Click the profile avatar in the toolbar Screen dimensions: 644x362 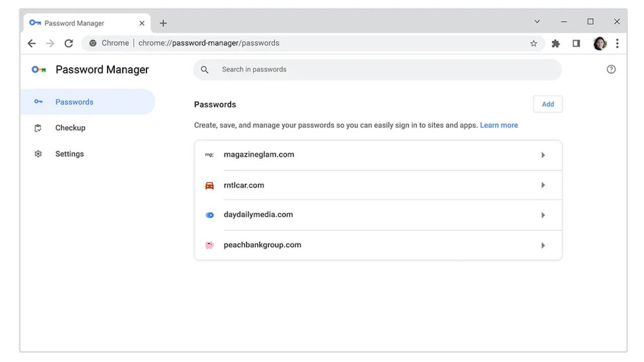click(x=599, y=43)
